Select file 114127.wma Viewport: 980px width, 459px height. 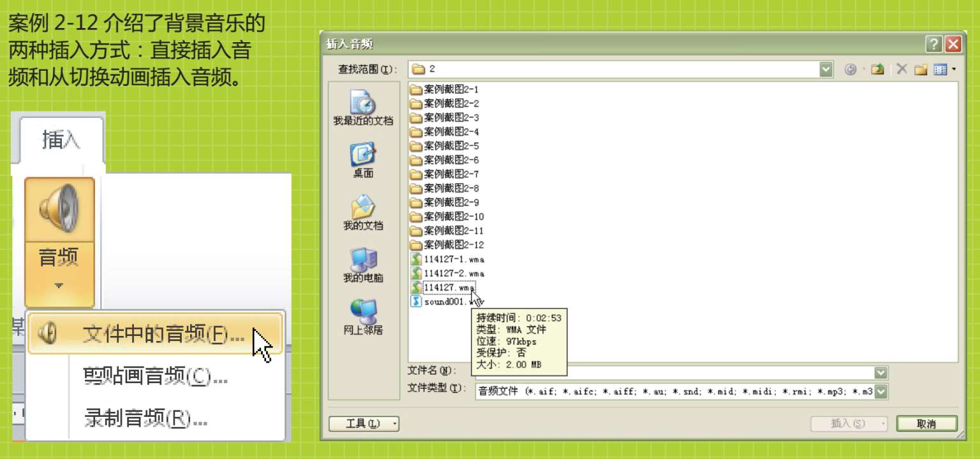(442, 288)
